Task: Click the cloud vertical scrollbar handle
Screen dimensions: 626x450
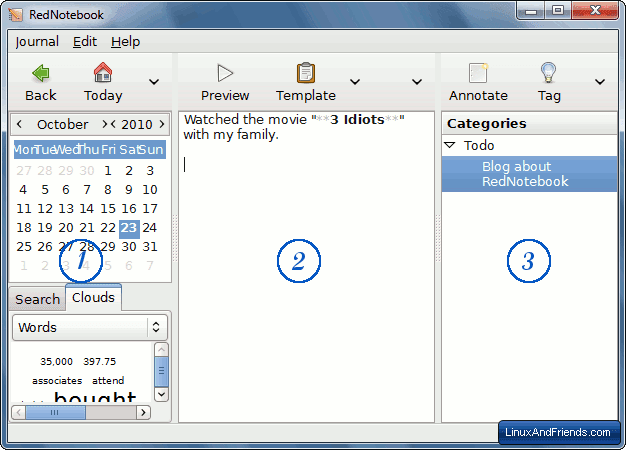Action: (x=161, y=371)
